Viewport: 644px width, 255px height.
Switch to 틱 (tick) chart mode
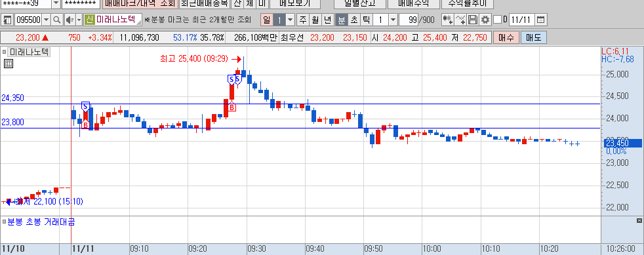[367, 20]
